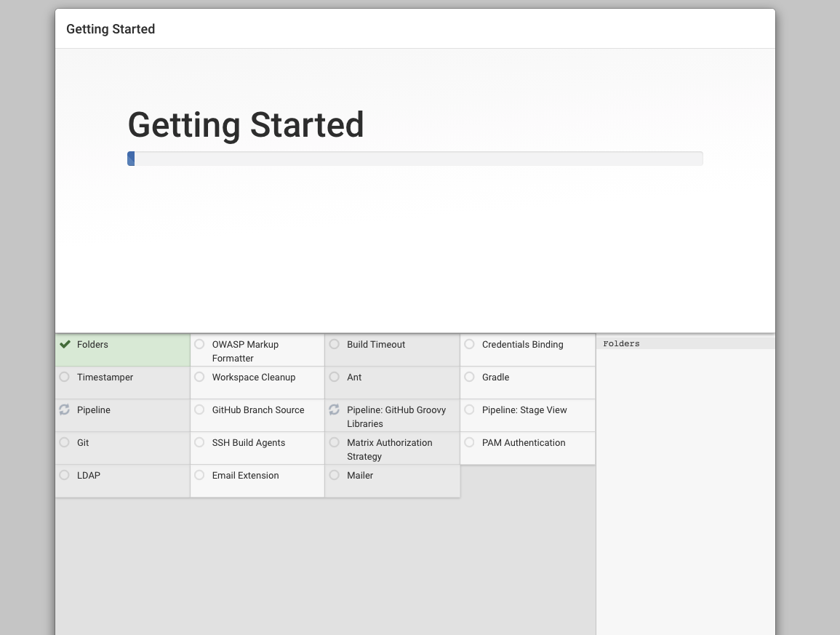The image size is (840, 635).
Task: Click the pending circle icon beside GitHub Branch Source
Action: point(199,410)
